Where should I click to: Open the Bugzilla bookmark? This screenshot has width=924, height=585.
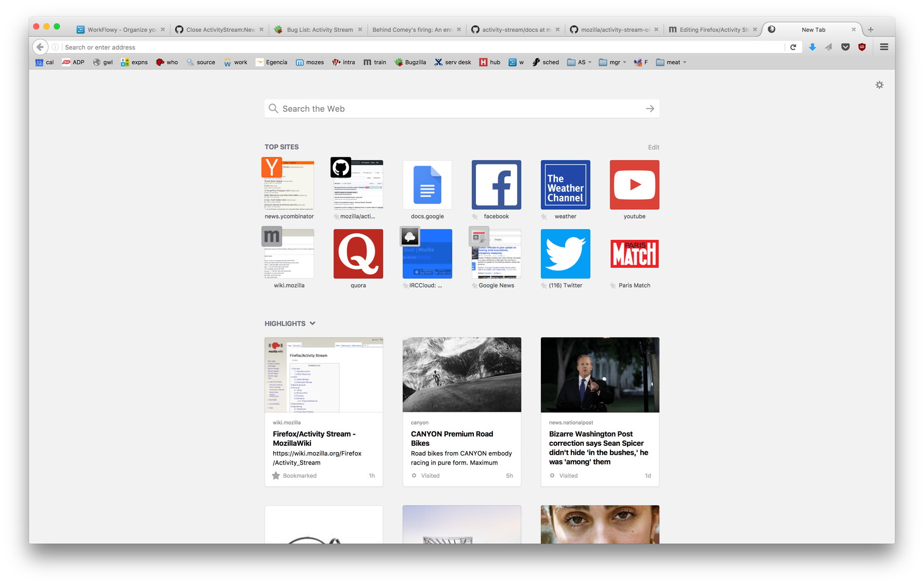click(x=410, y=62)
